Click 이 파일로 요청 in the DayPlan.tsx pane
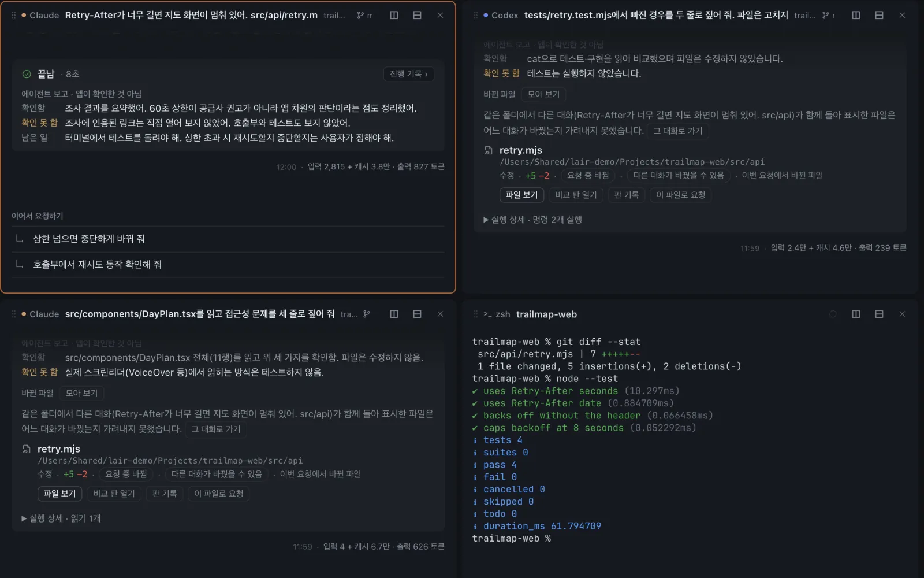This screenshot has width=924, height=578. 218,494
